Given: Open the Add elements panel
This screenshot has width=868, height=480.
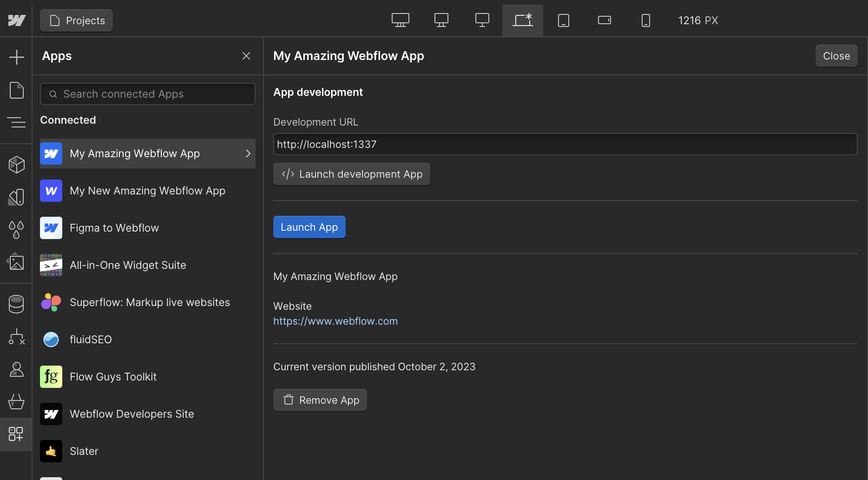Looking at the screenshot, I should [16, 57].
